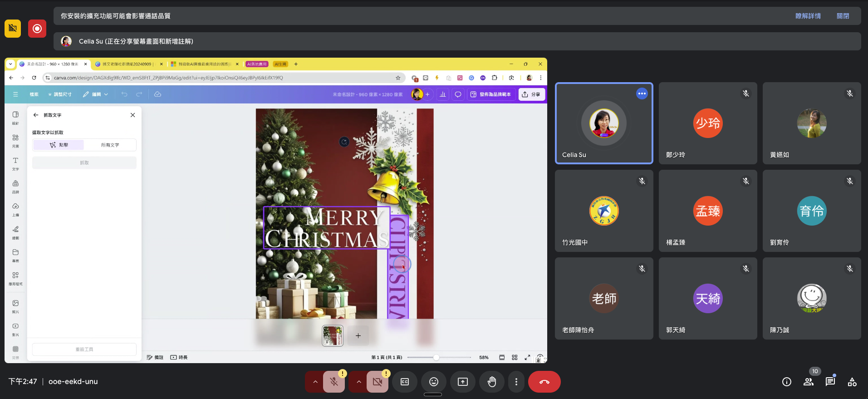Screen dimensions: 868x399
Task: Expand video settings arrow beside camera
Action: click(x=358, y=382)
